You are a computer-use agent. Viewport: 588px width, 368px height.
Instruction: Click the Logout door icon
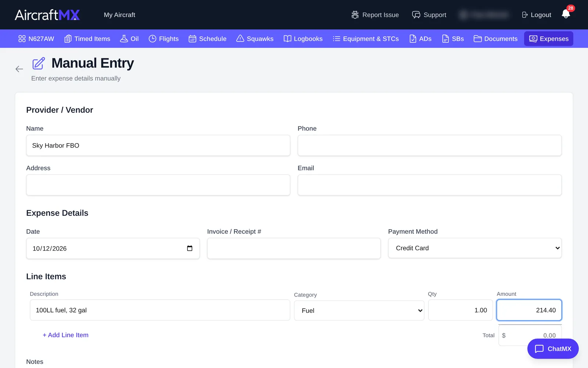tap(525, 15)
